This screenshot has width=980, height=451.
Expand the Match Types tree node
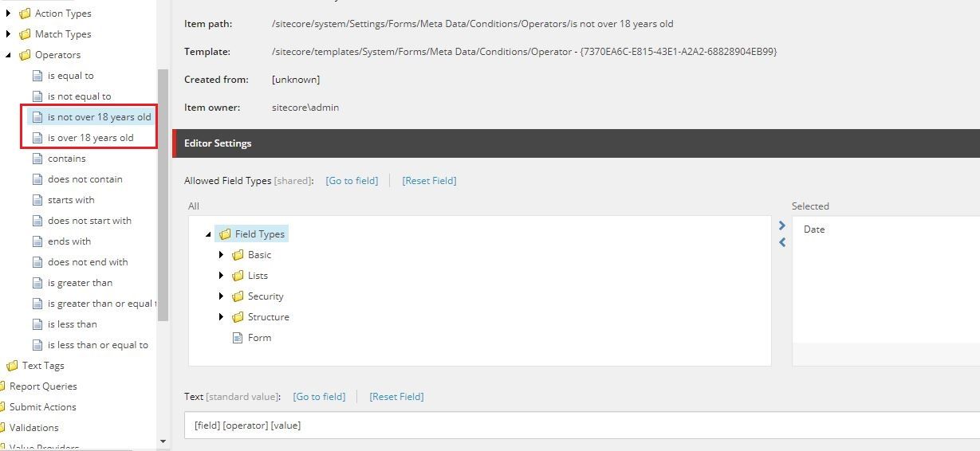click(9, 34)
